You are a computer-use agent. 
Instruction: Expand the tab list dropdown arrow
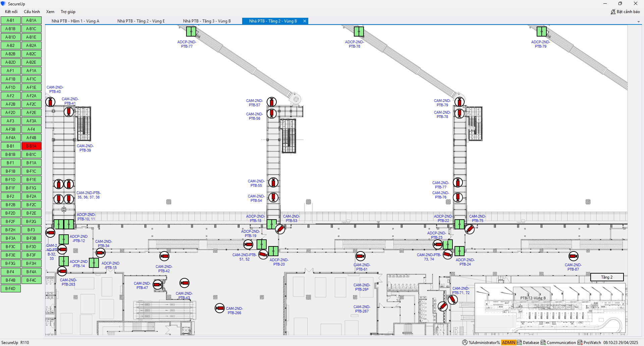[x=638, y=22]
